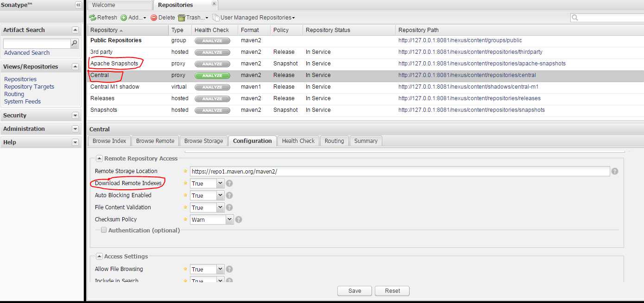Analyze Public Repositories health check
Screen dimensions: 644x303
(x=212, y=41)
